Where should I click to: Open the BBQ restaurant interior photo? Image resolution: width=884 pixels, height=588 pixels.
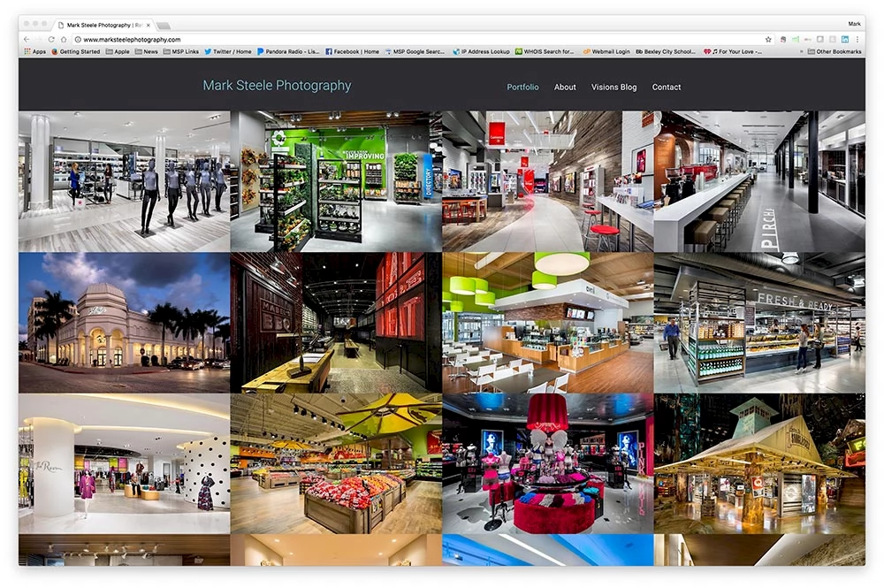[x=336, y=323]
